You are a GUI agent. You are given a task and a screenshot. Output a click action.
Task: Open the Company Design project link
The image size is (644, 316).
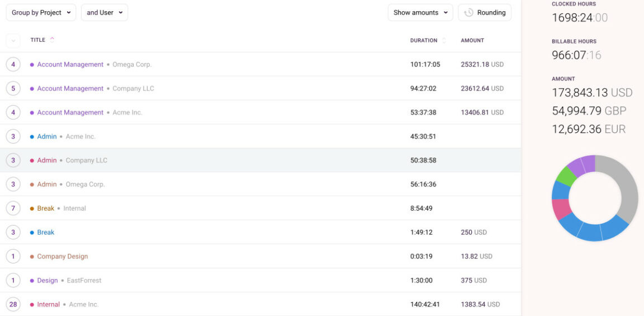62,257
